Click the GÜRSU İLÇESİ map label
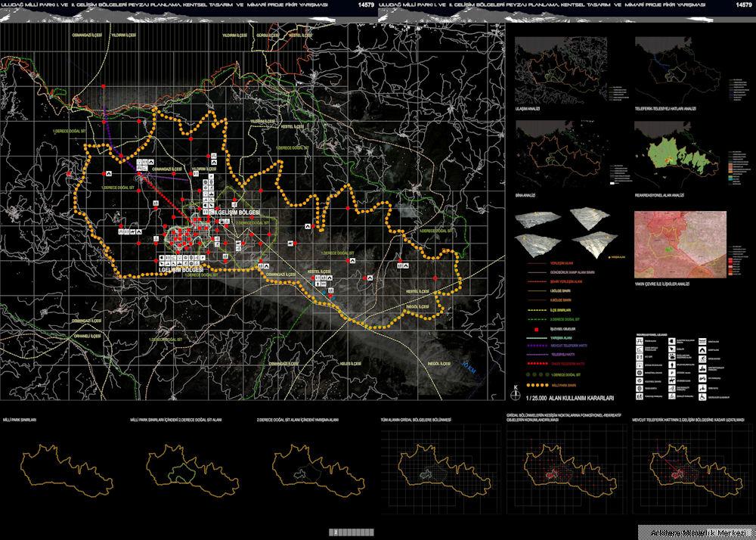This screenshot has height=540, width=756. tap(268, 36)
